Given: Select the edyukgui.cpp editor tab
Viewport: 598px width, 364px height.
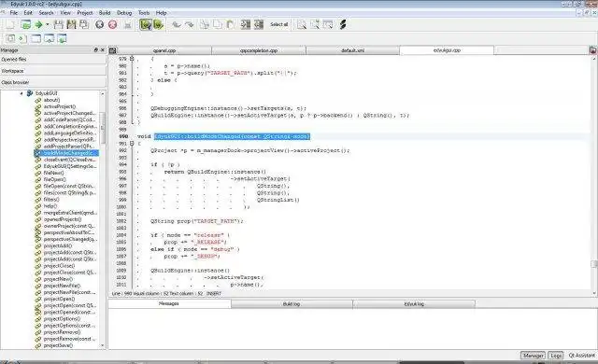Looking at the screenshot, I should click(x=447, y=50).
